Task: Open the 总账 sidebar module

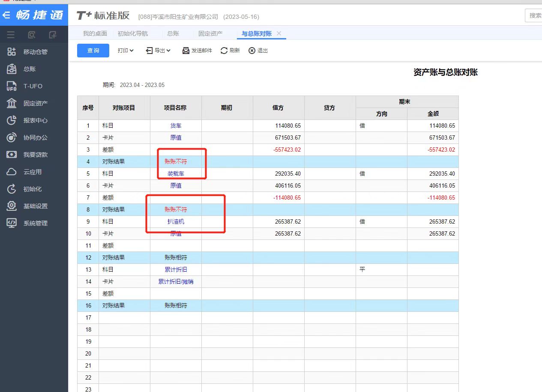Action: [x=29, y=69]
